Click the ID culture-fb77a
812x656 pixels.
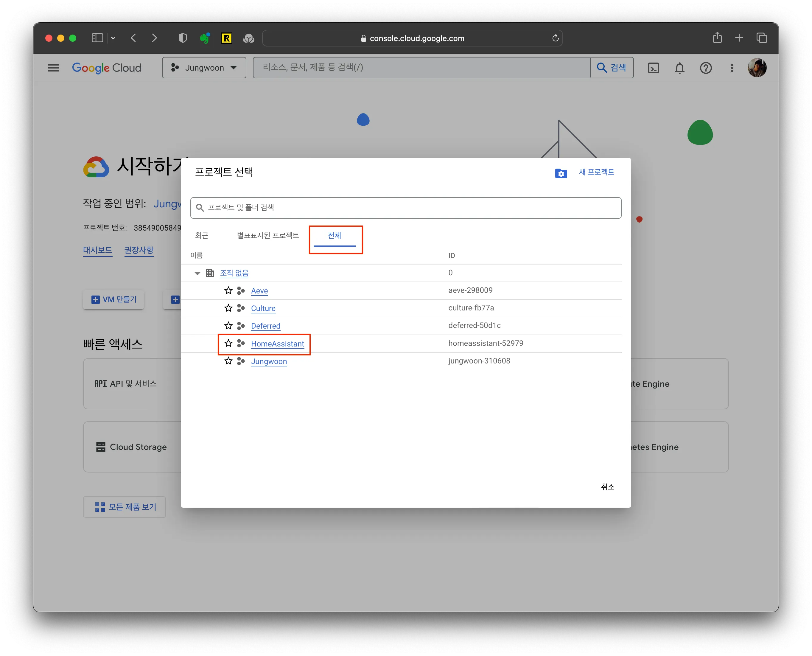[471, 308]
